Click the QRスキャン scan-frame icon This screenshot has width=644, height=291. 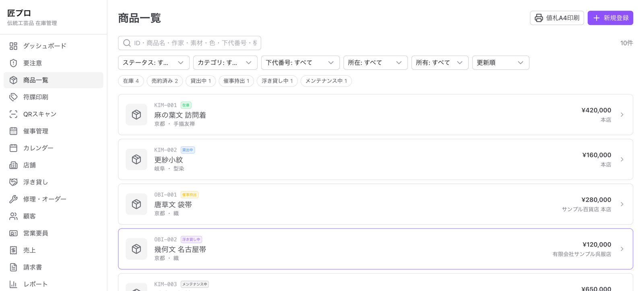point(13,114)
